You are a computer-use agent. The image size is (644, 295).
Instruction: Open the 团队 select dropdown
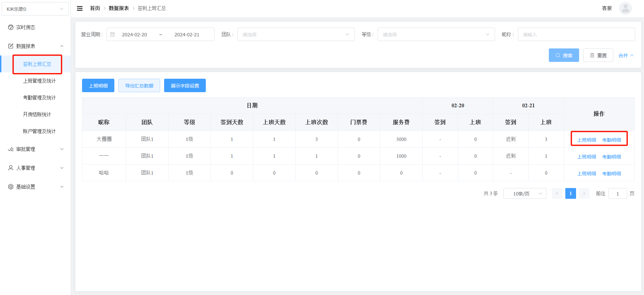coord(296,34)
